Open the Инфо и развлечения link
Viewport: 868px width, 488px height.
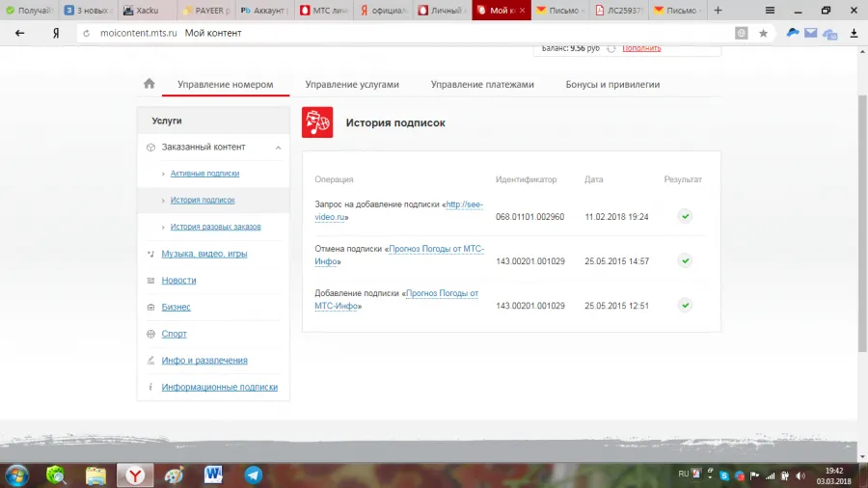point(204,360)
